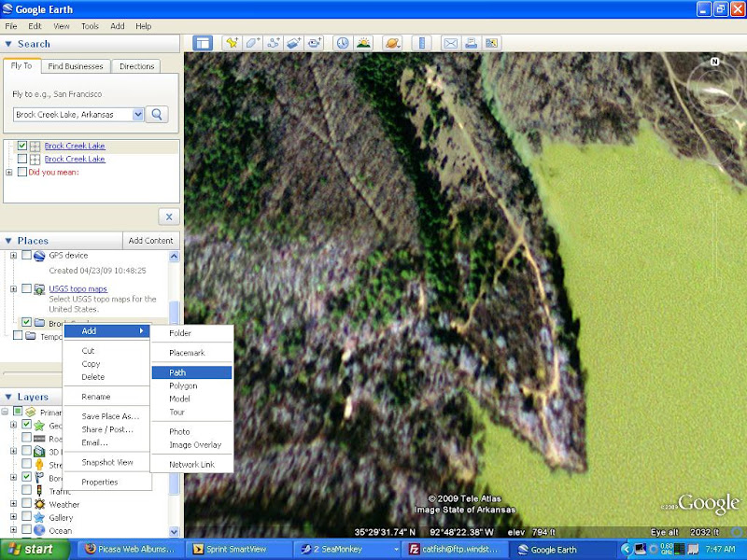
Task: Select Properties in the context menu
Action: [x=100, y=483]
